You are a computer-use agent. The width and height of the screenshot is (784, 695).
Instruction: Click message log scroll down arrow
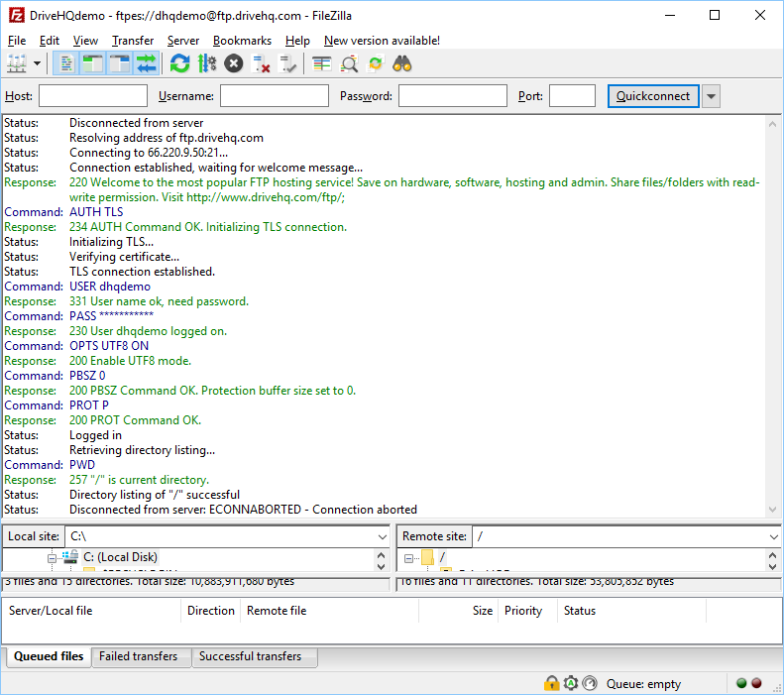pyautogui.click(x=772, y=510)
